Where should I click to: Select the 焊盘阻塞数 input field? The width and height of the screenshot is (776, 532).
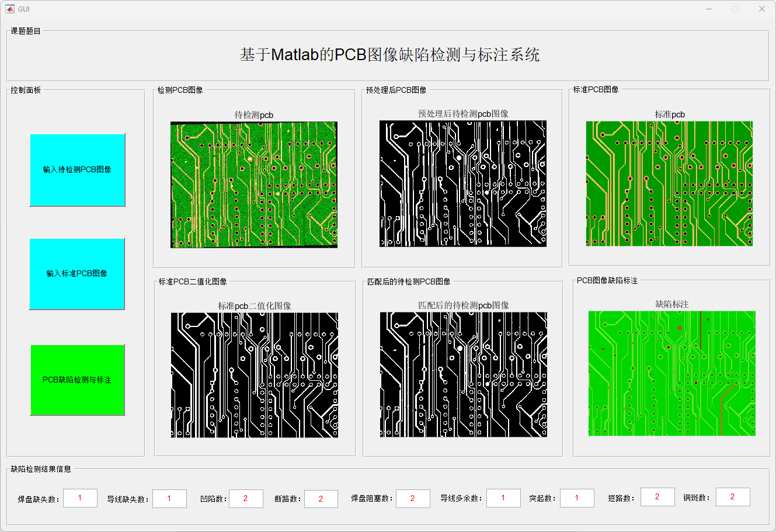coord(412,498)
